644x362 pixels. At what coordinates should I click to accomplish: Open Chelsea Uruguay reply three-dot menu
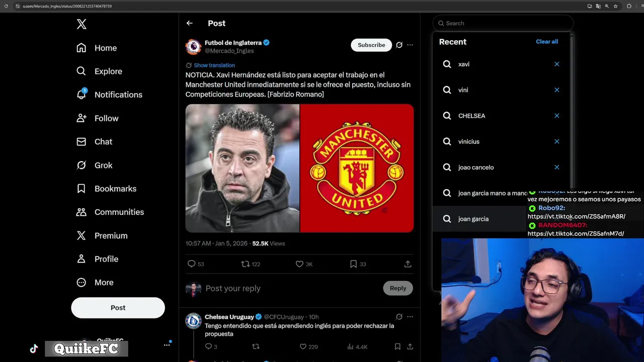click(x=410, y=317)
